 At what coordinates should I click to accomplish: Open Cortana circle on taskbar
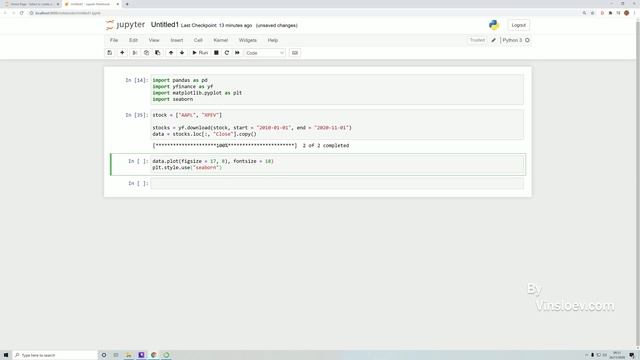coord(104,355)
